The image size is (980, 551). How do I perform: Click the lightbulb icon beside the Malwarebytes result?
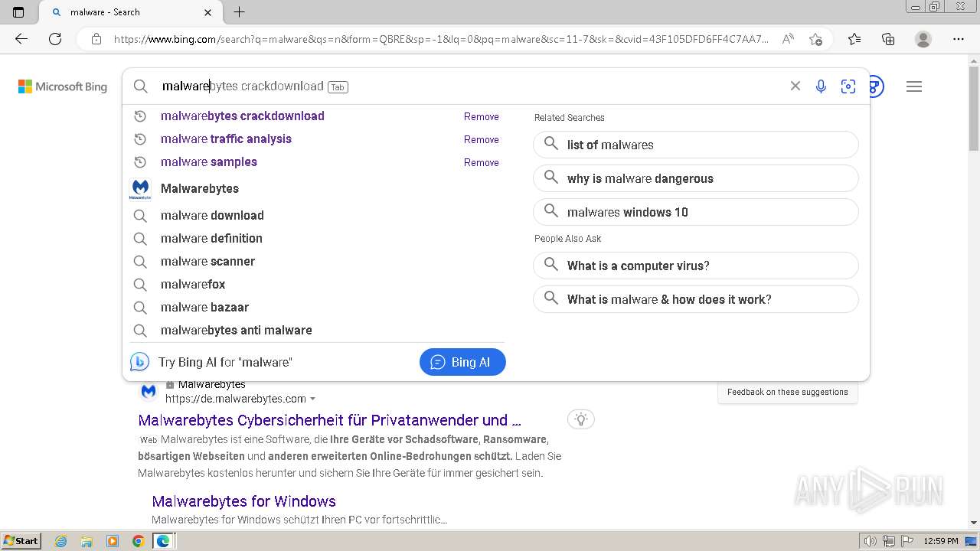pos(581,419)
